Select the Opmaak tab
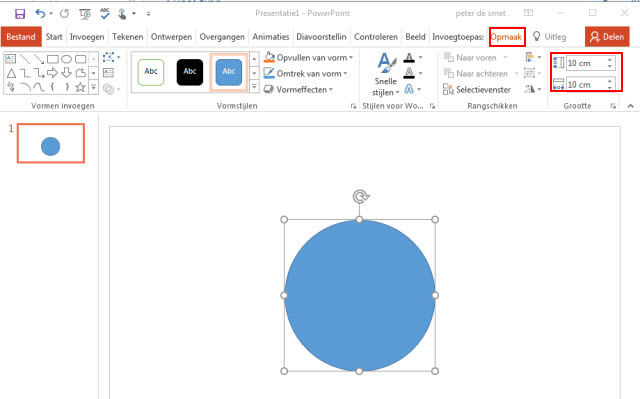640x399 pixels. [506, 37]
